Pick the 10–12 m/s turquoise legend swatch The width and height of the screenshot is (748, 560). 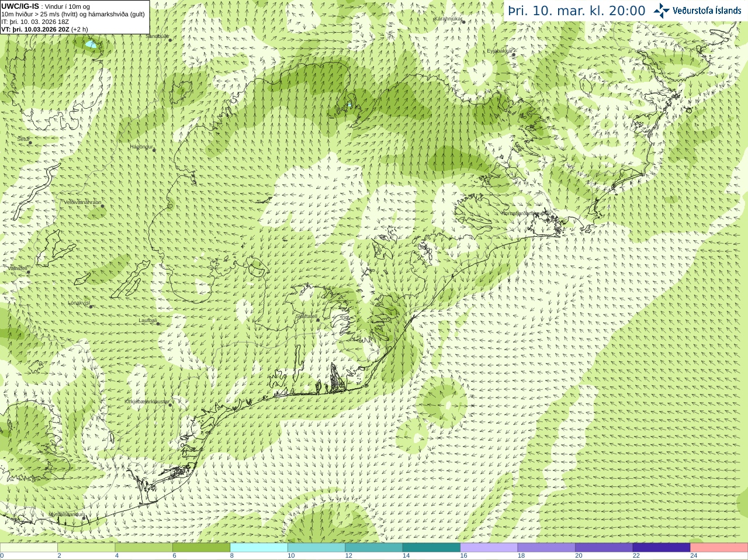(x=316, y=548)
